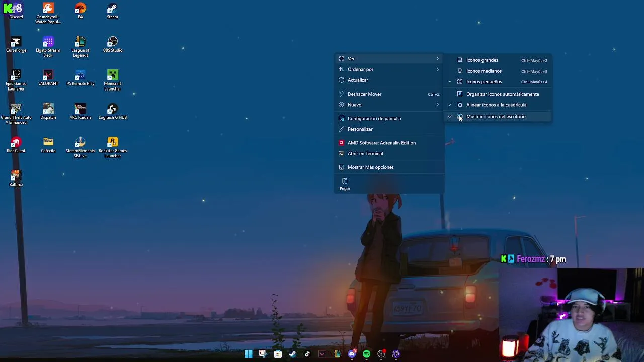This screenshot has height=362, width=644.
Task: Select the VALORANT desktop icon
Action: tap(48, 78)
